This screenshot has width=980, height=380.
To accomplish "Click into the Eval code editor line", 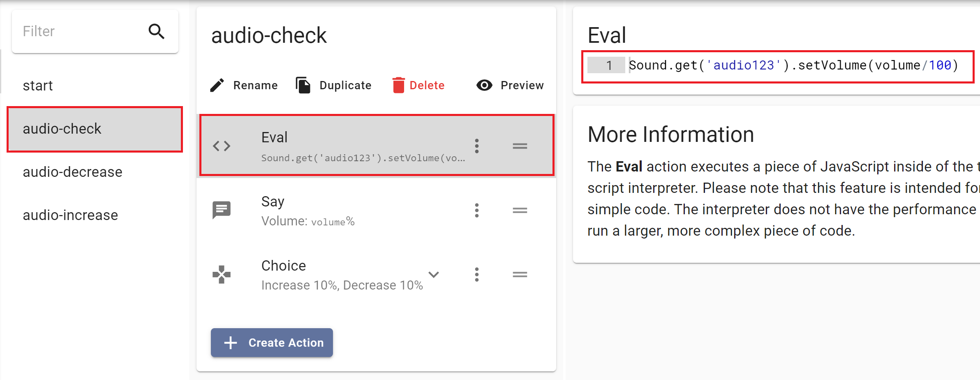I will point(793,65).
